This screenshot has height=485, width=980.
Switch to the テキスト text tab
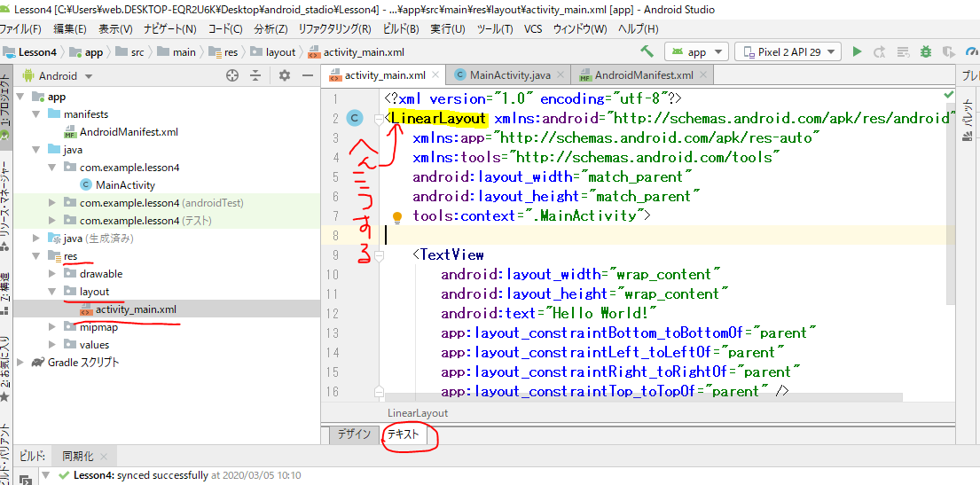click(x=404, y=434)
